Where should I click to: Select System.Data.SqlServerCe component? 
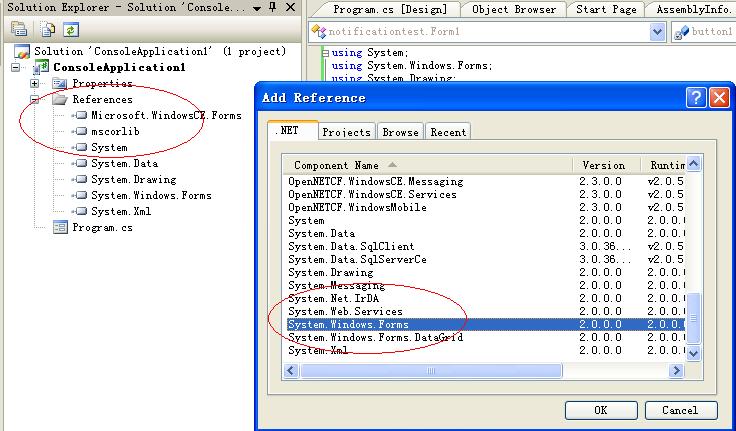pos(486,259)
